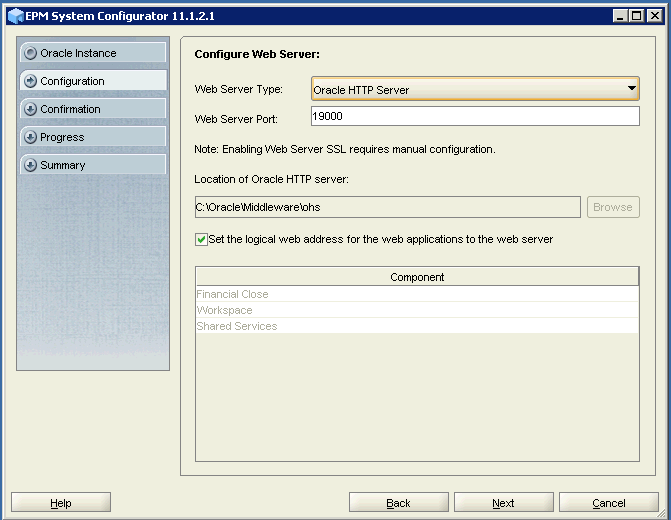
Task: Cancel the configuration wizard
Action: (609, 502)
